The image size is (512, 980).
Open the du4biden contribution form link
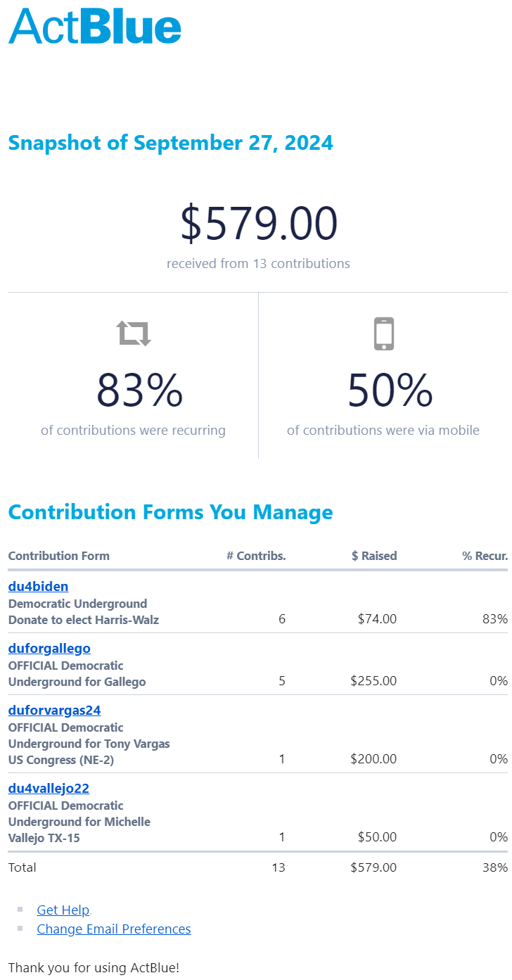click(38, 586)
